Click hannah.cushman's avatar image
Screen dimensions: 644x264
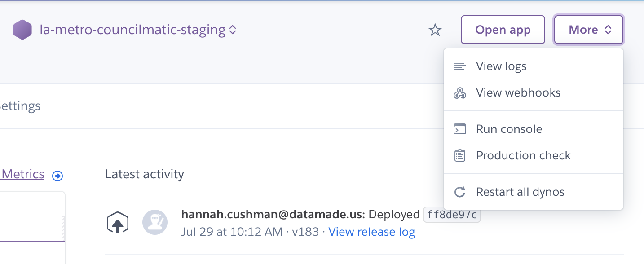coord(155,222)
